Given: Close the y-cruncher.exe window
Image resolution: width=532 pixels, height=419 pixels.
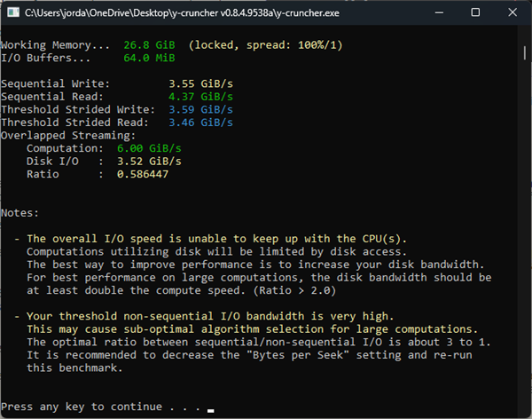Looking at the screenshot, I should [x=512, y=12].
